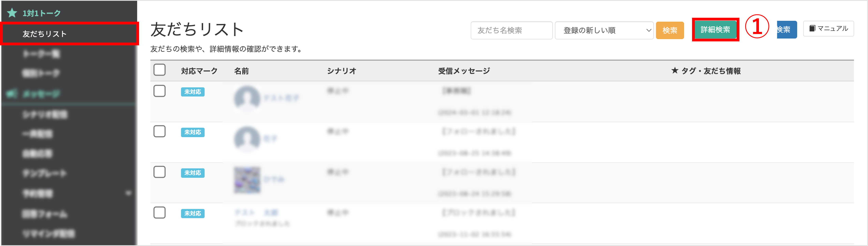Tick the last friend row checkbox
This screenshot has height=246, width=868.
point(159,213)
